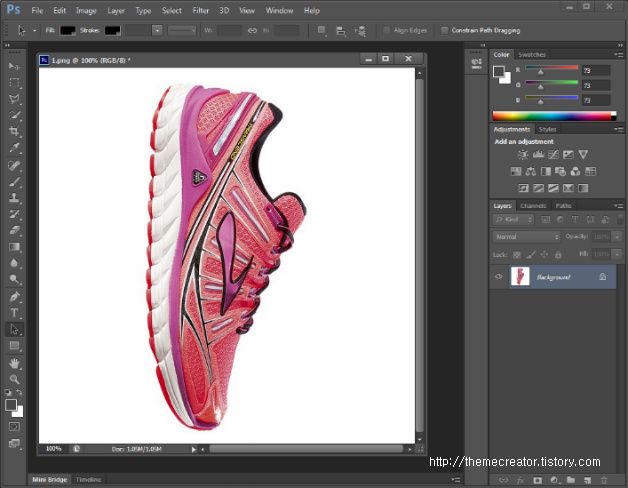Add a Brightness/Contrast adjustment
The image size is (628, 488).
523,155
